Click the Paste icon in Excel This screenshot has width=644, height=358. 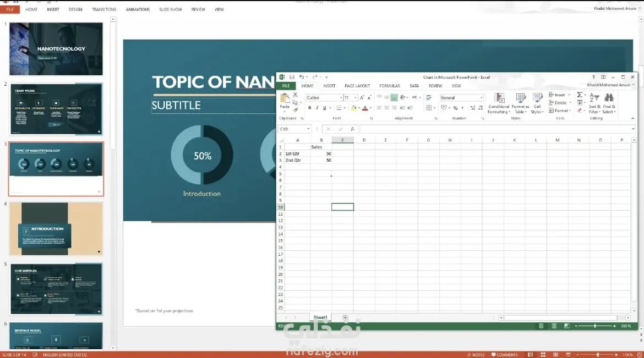click(285, 98)
